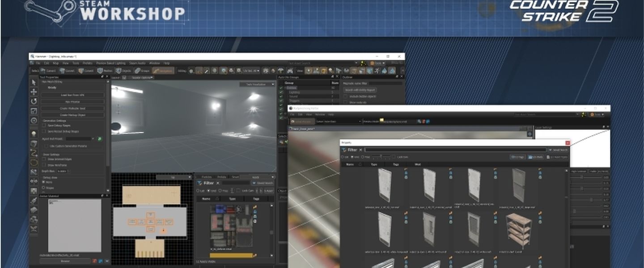Open the Top view dropdown in the 2D viewport
Image resolution: width=644 pixels, height=268 pixels.
pos(174,177)
